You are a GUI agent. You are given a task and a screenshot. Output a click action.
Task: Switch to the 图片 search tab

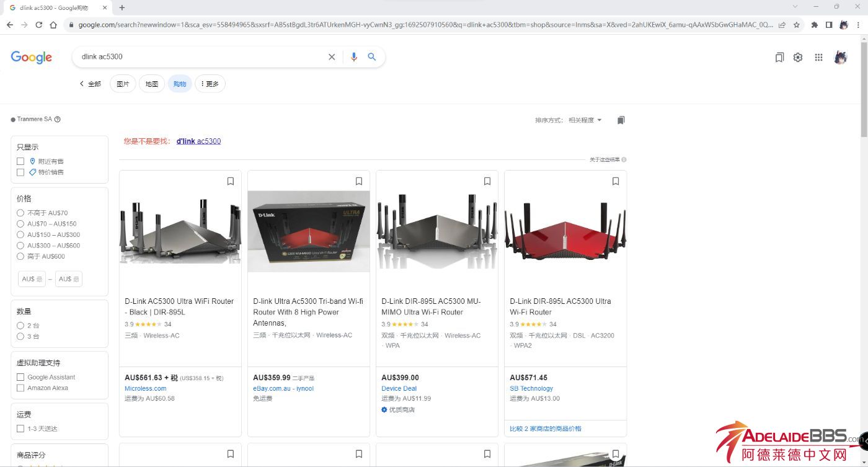(123, 84)
